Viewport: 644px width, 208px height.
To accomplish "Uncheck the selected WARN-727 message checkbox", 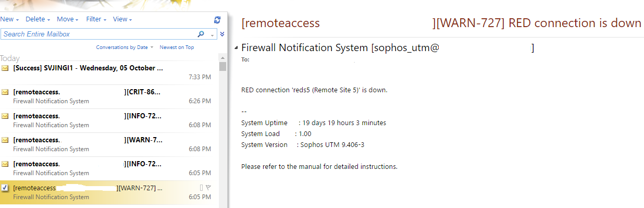I will point(5,188).
